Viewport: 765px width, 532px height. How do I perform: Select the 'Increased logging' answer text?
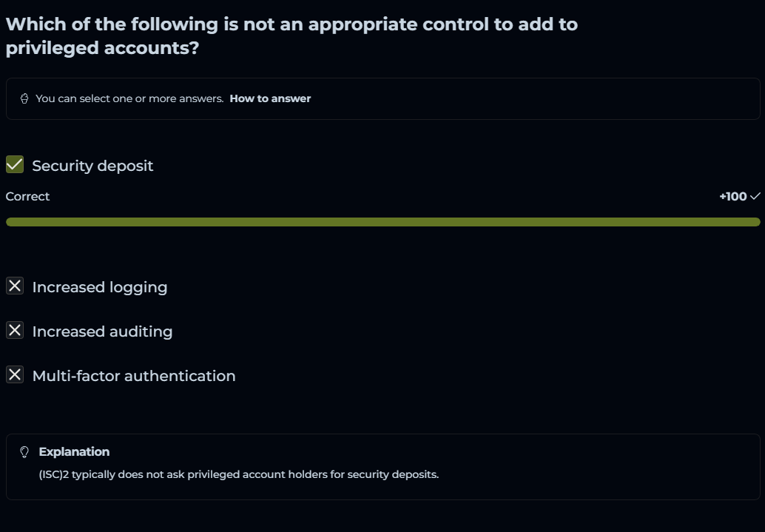coord(100,287)
